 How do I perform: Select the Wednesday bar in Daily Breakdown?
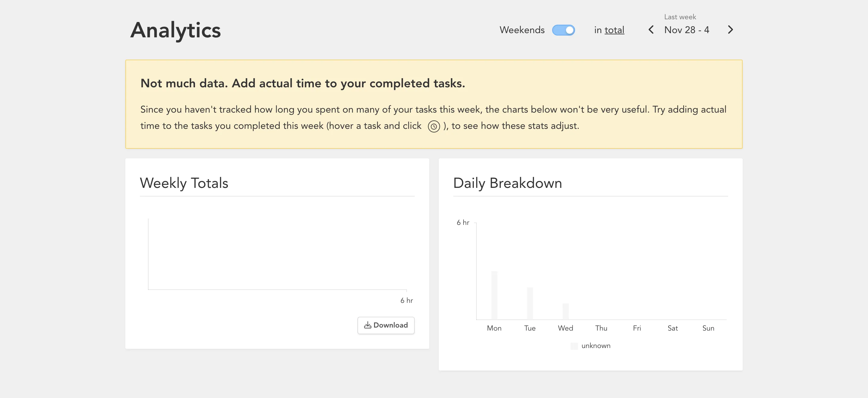565,311
